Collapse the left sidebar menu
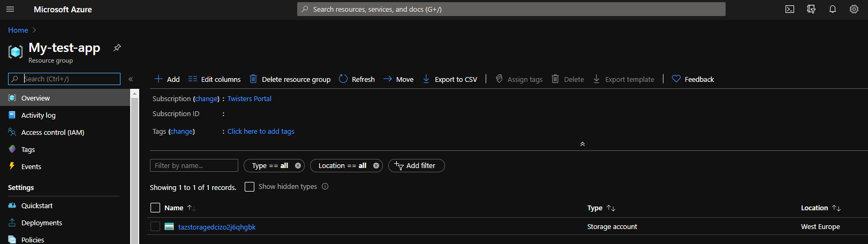This screenshot has width=868, height=244. pos(131,79)
